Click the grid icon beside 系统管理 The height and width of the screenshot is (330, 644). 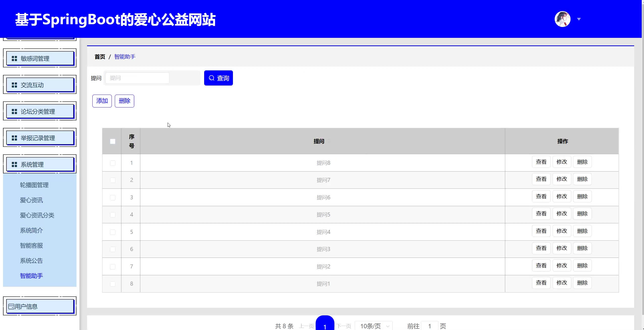coord(14,164)
